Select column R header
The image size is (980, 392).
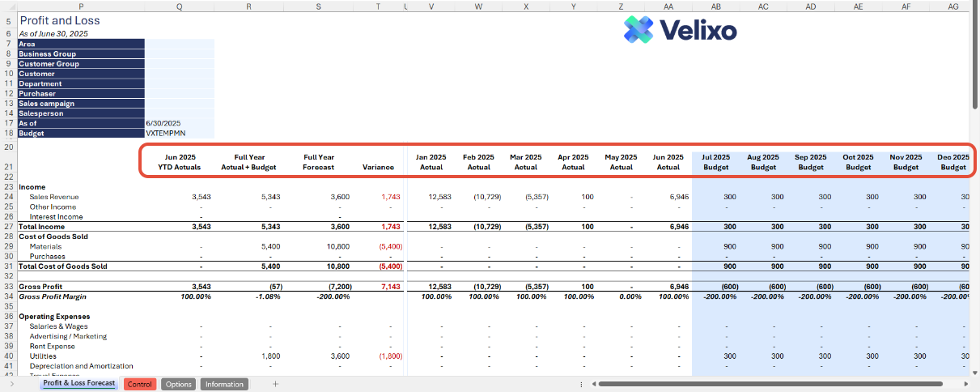point(248,6)
